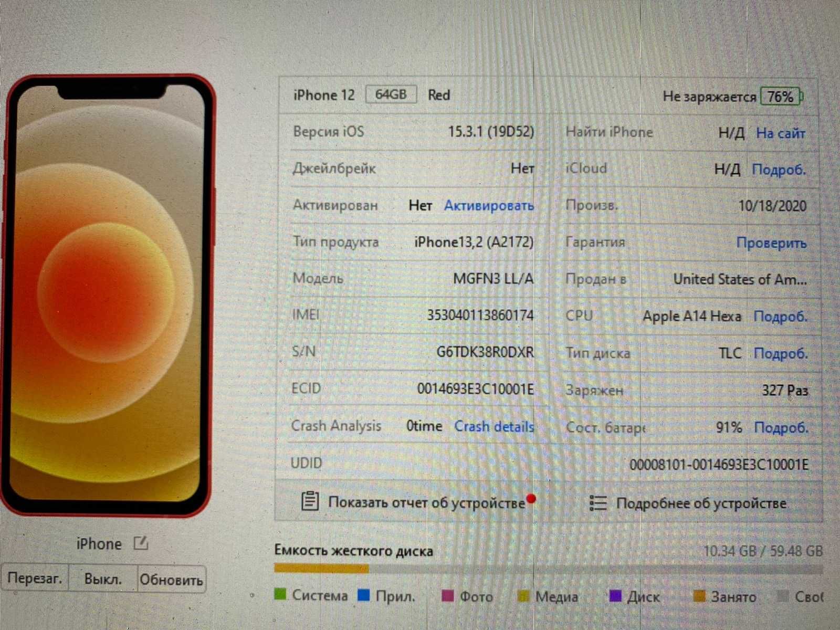Click the 10.34 GB / 59.48 GB text

point(763,551)
